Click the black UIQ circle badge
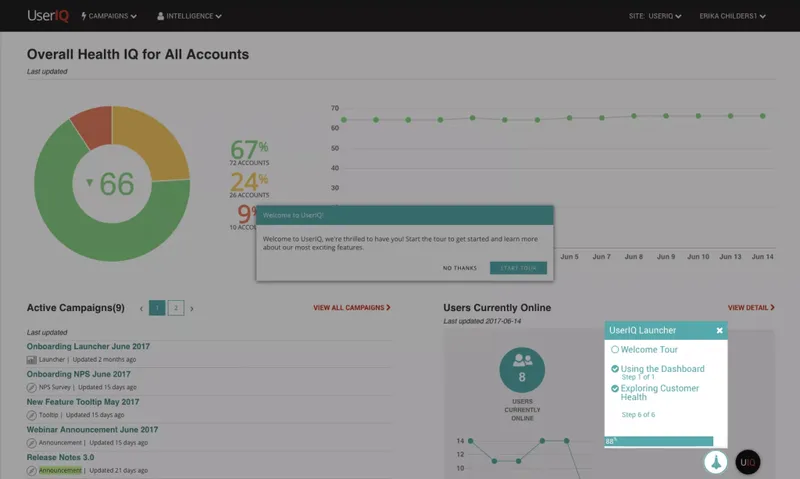 747,462
